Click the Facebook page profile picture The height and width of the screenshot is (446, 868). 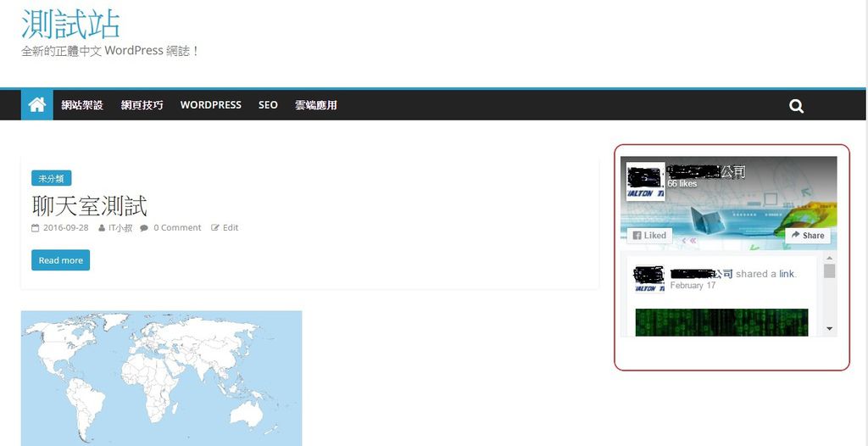[645, 181]
